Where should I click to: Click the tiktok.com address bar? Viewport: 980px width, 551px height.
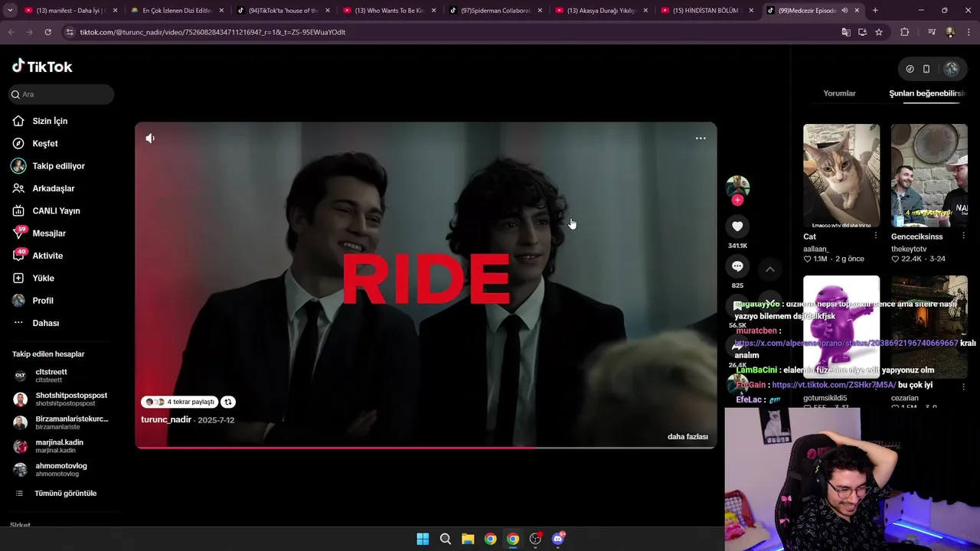(x=452, y=32)
